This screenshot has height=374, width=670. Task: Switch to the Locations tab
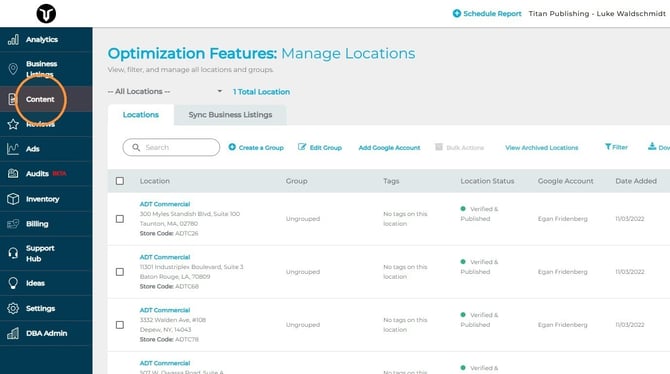(141, 115)
